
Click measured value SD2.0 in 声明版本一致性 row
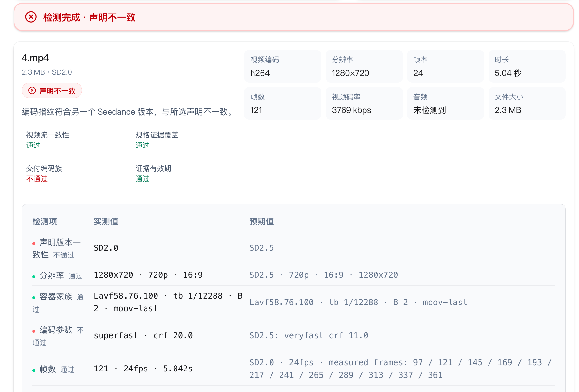(x=106, y=248)
